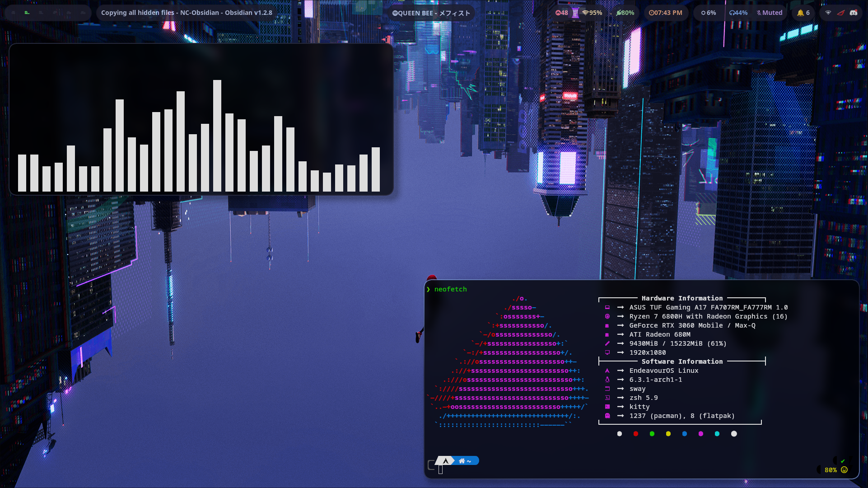This screenshot has height=488, width=868.
Task: Open the WiFi 95% network module
Action: tap(592, 13)
